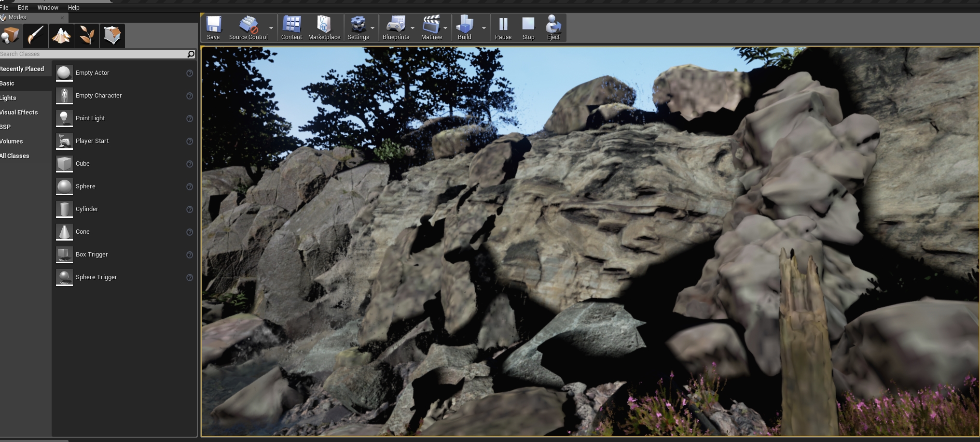980x442 pixels.
Task: Stop the play session
Action: click(x=528, y=28)
